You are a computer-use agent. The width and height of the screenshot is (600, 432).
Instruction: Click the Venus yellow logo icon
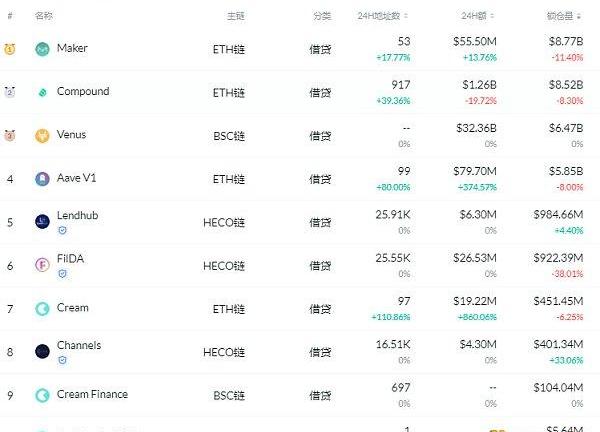coord(42,135)
